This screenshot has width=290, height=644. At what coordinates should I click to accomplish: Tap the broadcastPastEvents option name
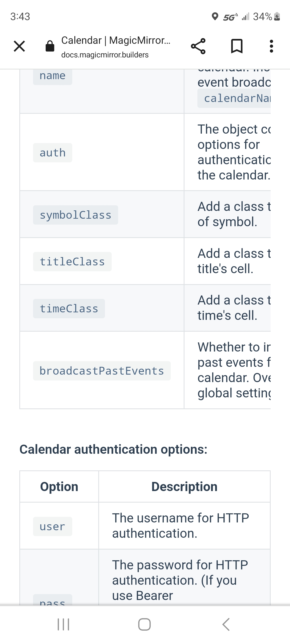[102, 371]
